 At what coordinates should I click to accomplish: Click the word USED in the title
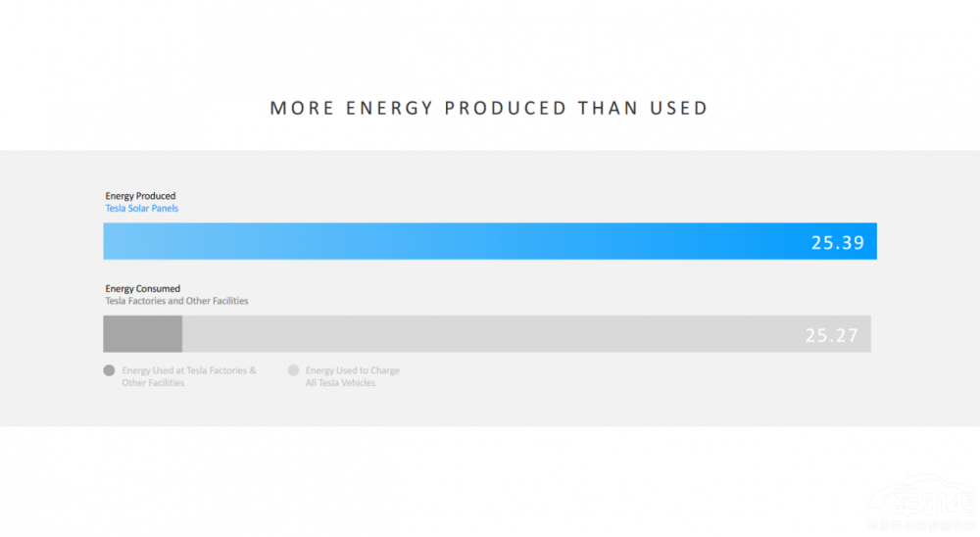coord(679,108)
